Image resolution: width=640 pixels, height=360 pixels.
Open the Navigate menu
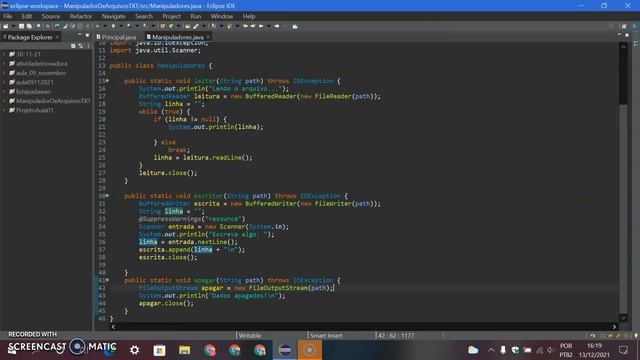113,16
